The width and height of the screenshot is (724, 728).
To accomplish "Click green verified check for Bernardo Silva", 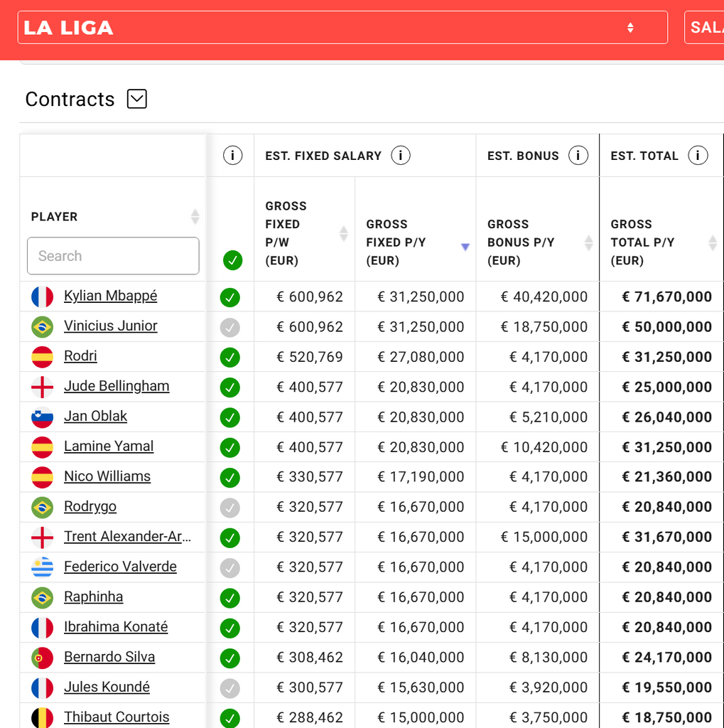I will tap(229, 658).
